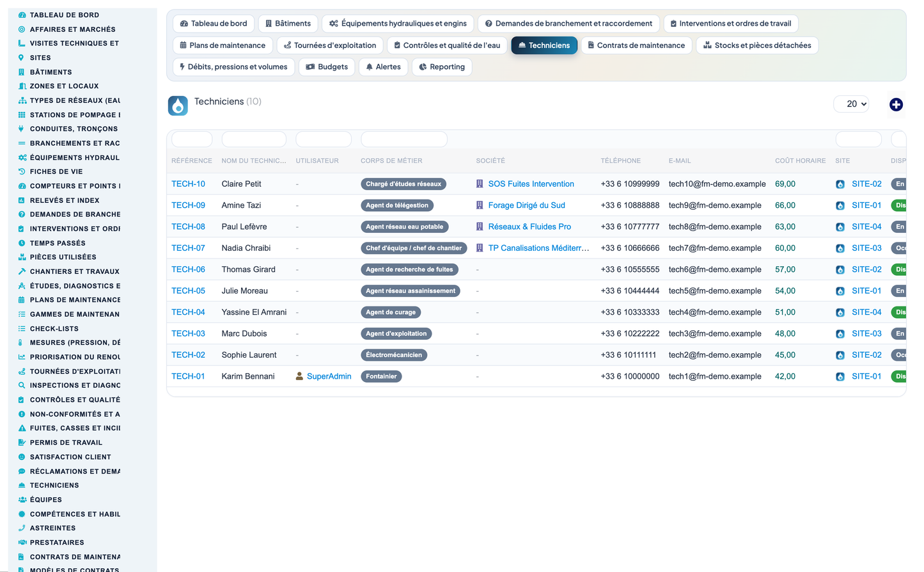Click the Stations de pompage sidebar icon
This screenshot has height=572, width=924.
point(22,115)
